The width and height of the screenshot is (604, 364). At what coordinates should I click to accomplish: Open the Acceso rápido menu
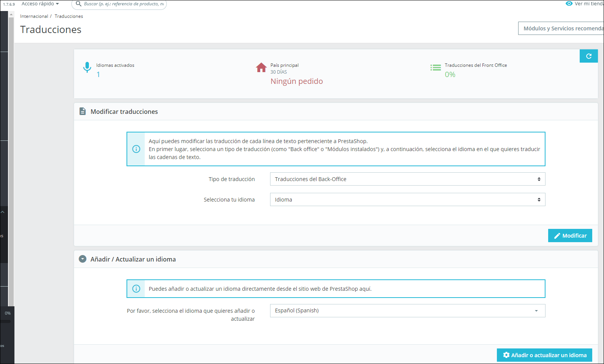click(x=40, y=4)
